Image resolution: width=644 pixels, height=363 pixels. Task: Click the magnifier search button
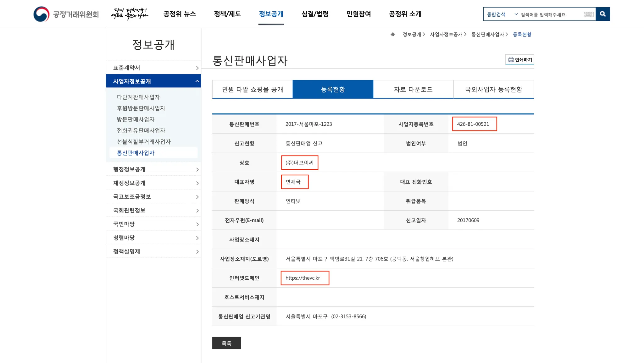tap(602, 14)
